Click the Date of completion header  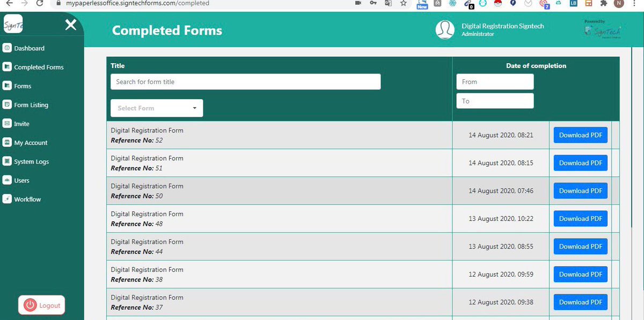pos(536,66)
